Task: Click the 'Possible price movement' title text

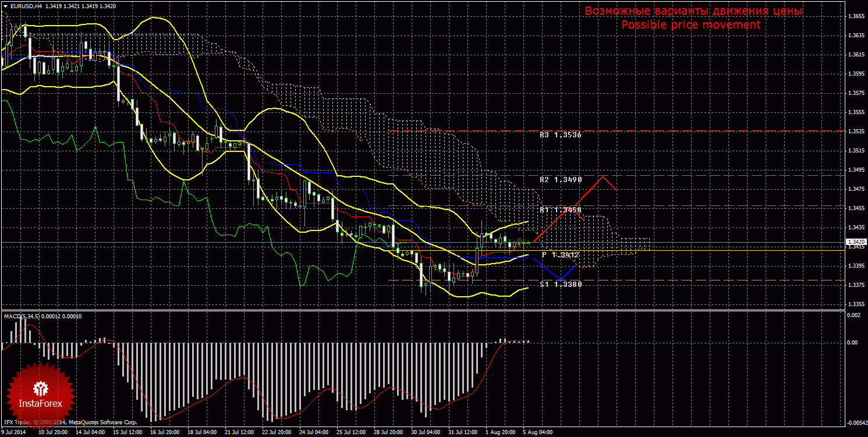Action: pyautogui.click(x=690, y=25)
